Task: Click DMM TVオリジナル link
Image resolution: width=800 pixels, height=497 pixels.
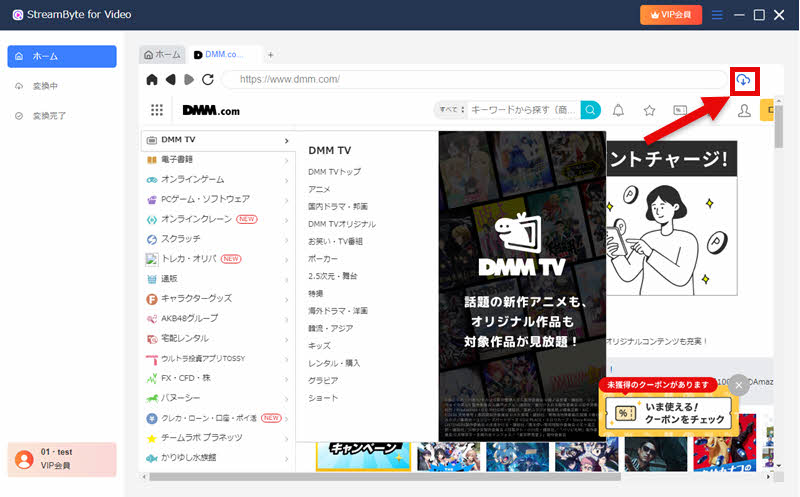Action: click(342, 224)
